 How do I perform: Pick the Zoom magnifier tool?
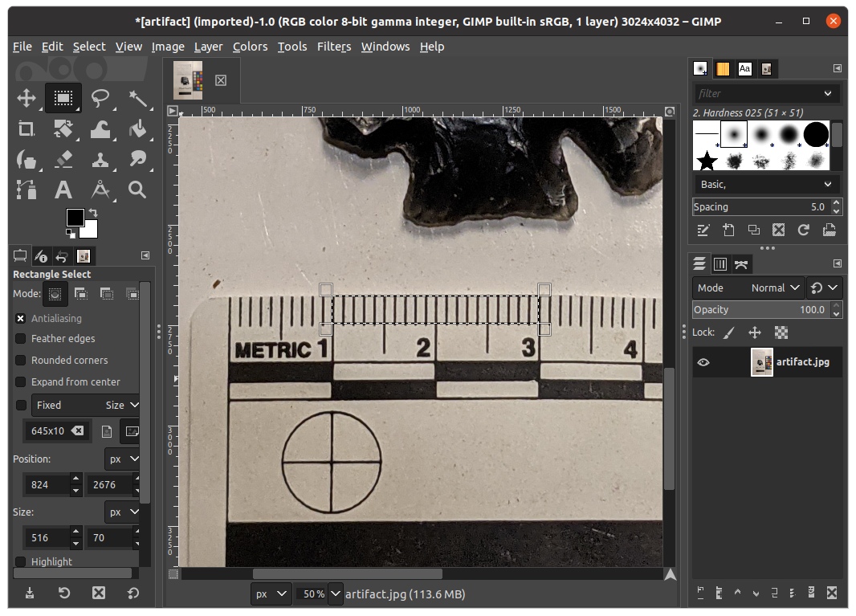tap(137, 190)
